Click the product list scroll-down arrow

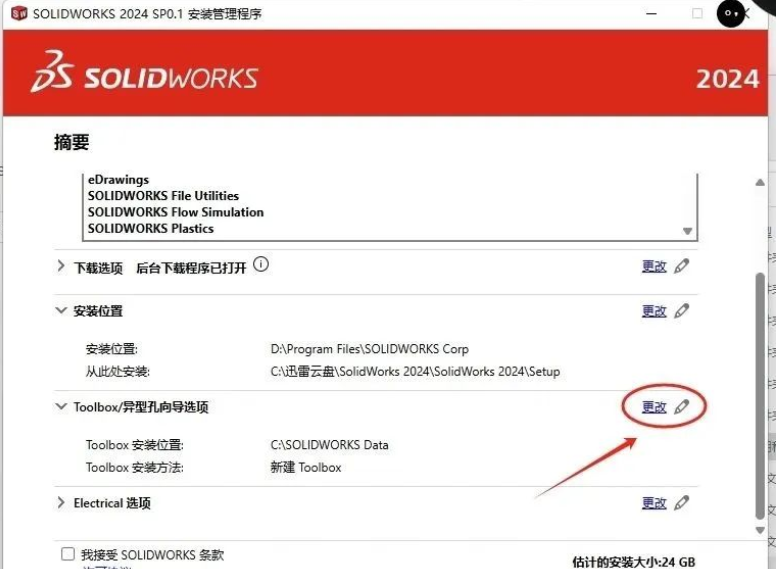687,231
